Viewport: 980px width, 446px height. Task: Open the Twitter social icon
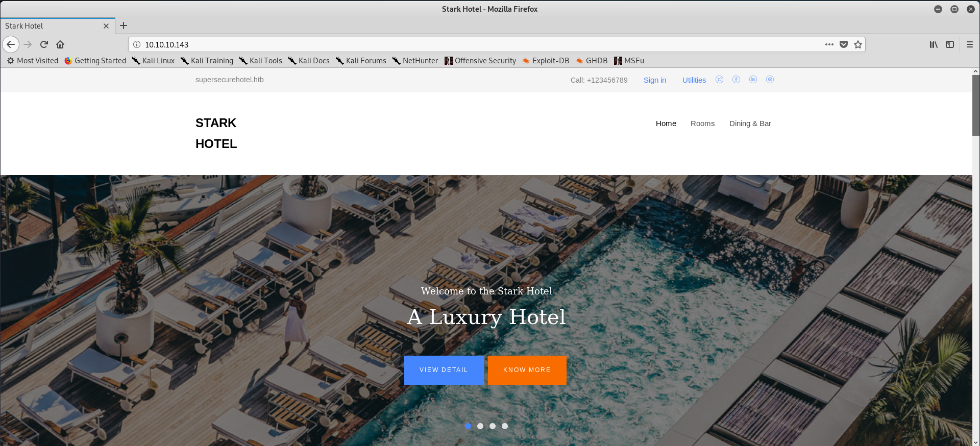pyautogui.click(x=720, y=80)
